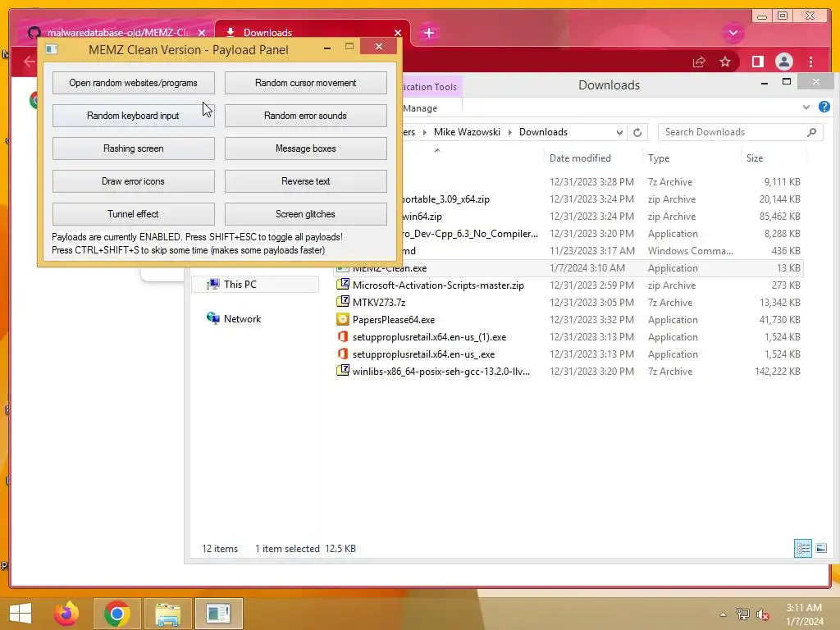The image size is (840, 630).
Task: Open taskbar clock showing 3:11 AM
Action: 804,614
